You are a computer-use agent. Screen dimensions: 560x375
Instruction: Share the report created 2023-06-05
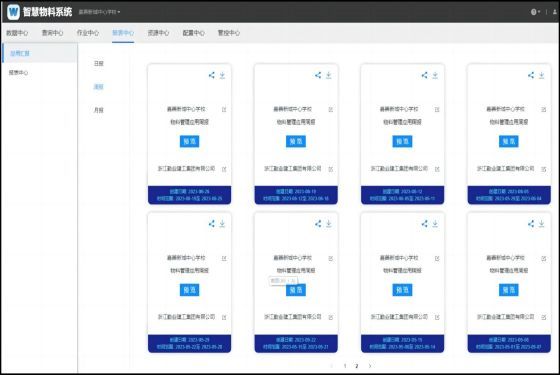point(531,75)
